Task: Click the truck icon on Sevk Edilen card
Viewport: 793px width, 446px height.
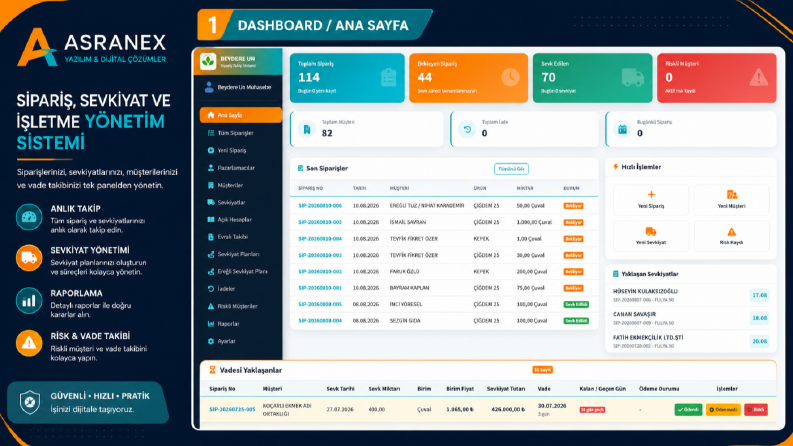Action: [632, 77]
